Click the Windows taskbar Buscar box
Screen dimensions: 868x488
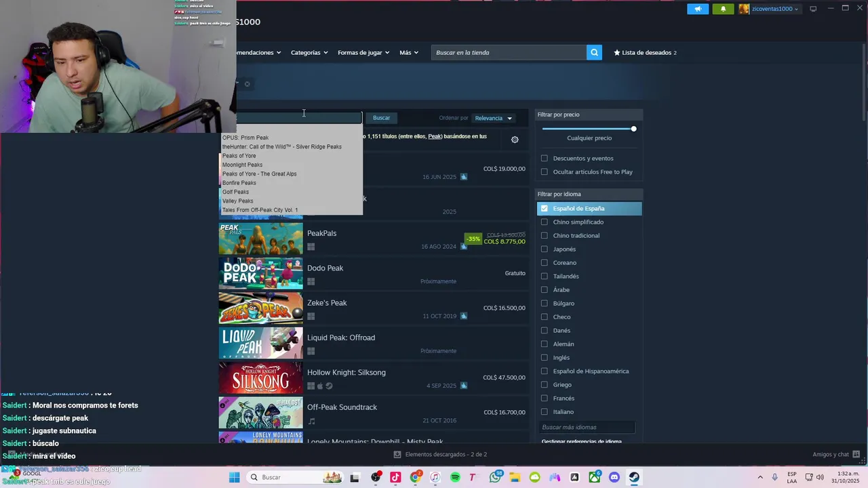294,477
